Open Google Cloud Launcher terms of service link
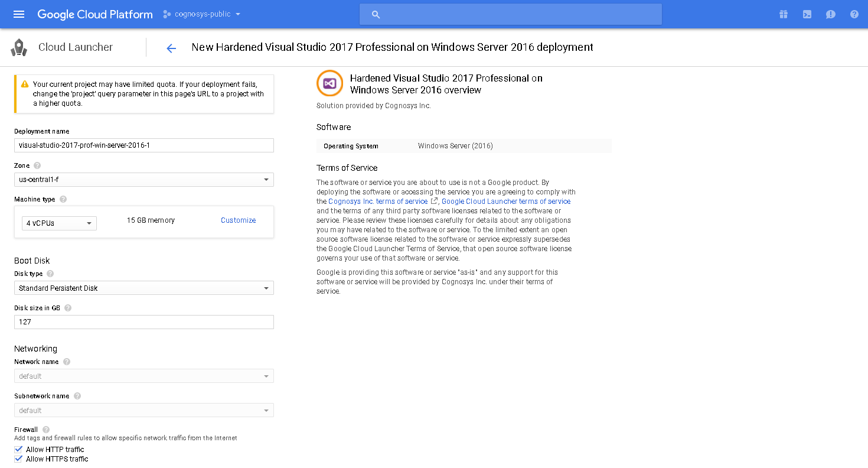 [506, 201]
